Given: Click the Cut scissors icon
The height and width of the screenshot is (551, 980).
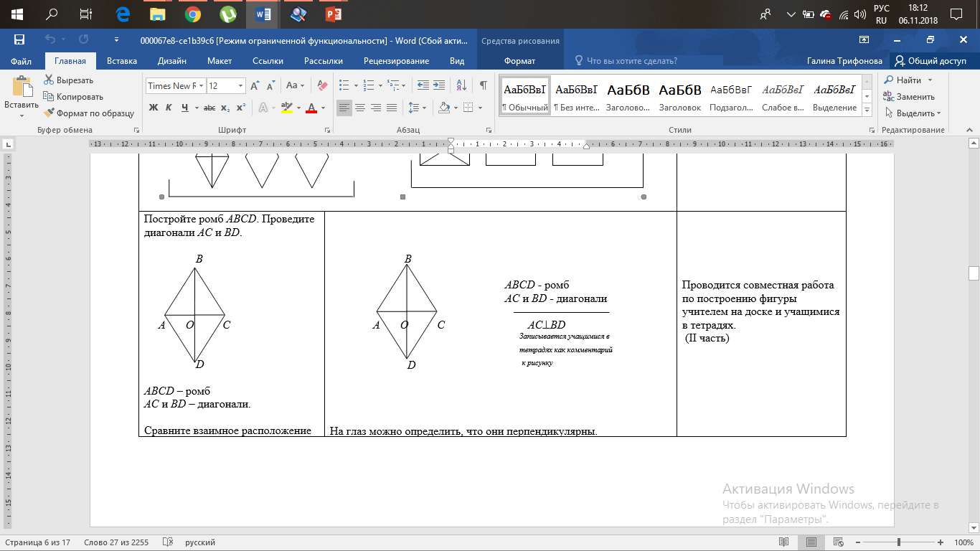Looking at the screenshot, I should [x=49, y=80].
